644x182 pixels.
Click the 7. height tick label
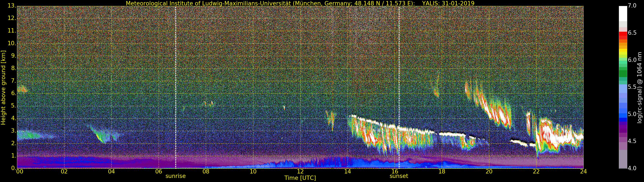14,81
